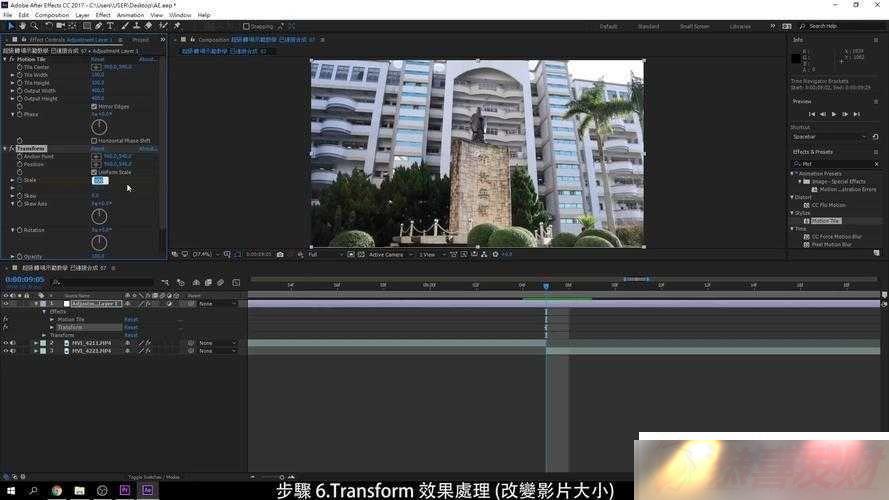Select the Pan Behind anchor point tool
Screen dimensions: 889x500
[x=73, y=26]
